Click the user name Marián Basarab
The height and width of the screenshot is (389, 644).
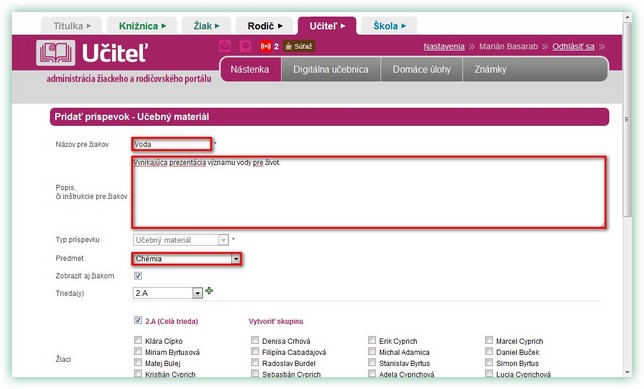508,46
